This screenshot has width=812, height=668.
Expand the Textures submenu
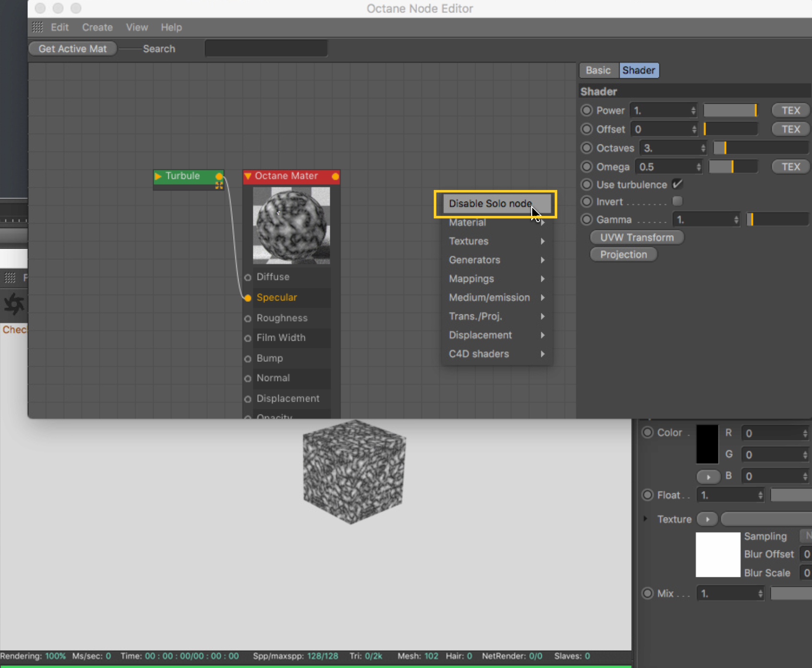[497, 241]
